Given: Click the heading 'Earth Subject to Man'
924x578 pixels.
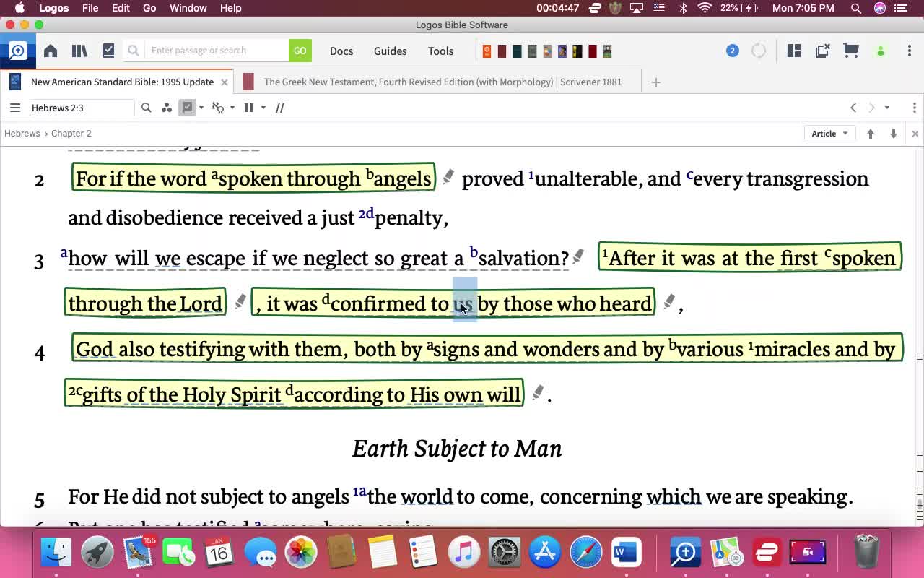Looking at the screenshot, I should click(x=457, y=448).
